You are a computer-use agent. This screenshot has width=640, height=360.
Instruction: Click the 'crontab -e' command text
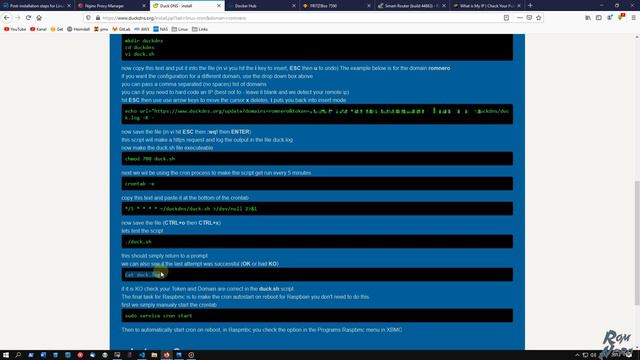coord(140,184)
